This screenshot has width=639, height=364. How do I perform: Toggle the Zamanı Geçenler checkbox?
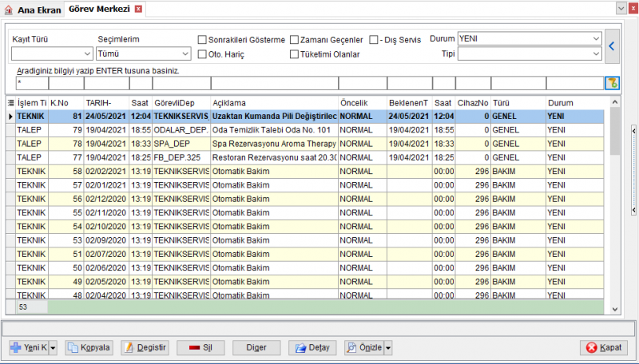(x=294, y=40)
